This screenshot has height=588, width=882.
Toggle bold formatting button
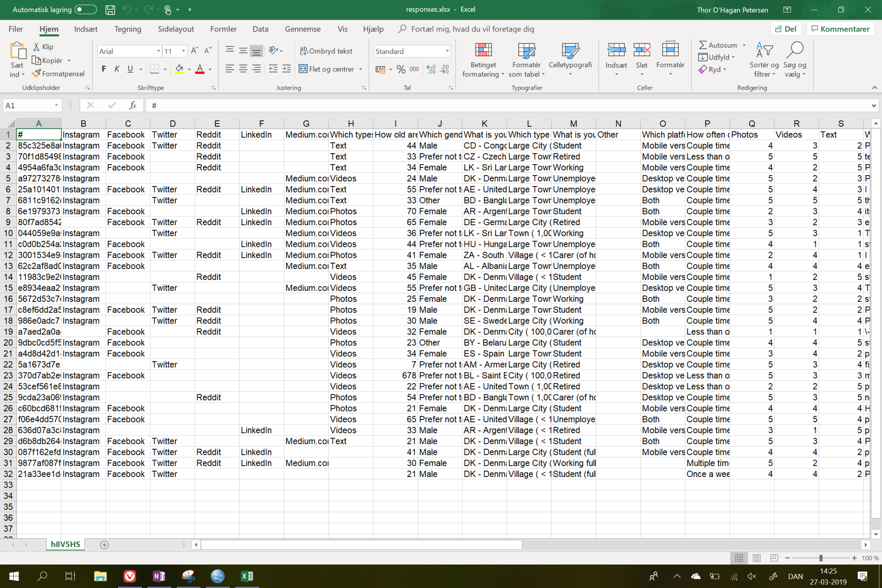click(x=104, y=69)
